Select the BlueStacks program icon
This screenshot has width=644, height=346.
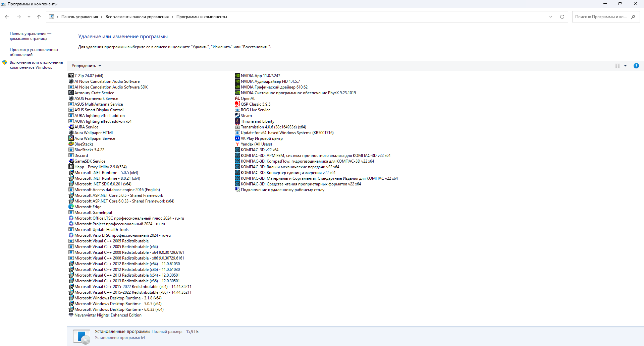(71, 144)
